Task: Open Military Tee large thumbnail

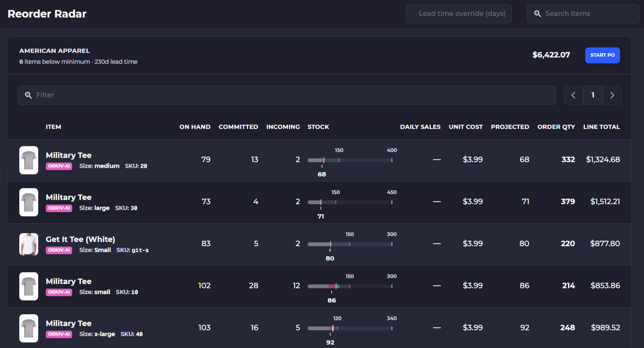Action: coord(29,202)
